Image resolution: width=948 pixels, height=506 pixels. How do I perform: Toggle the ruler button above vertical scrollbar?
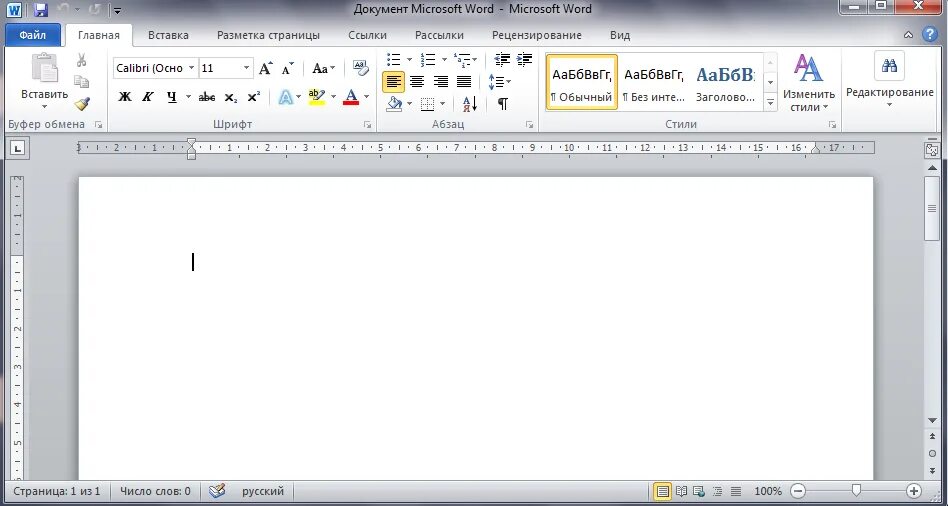click(x=932, y=150)
